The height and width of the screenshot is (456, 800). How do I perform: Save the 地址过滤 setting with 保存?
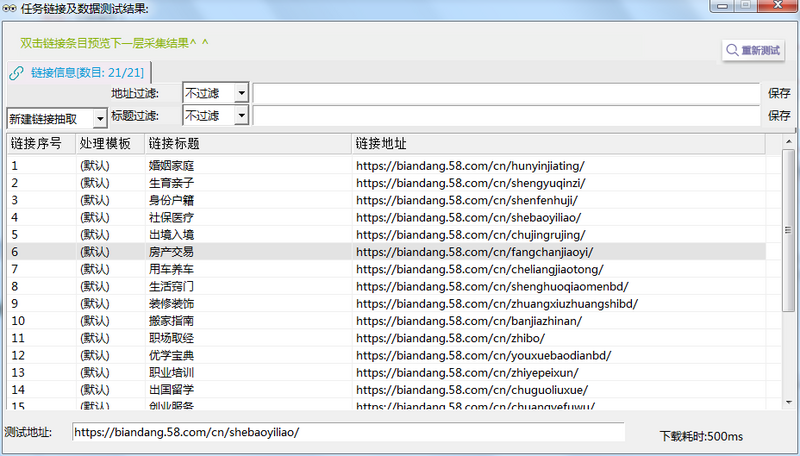779,93
